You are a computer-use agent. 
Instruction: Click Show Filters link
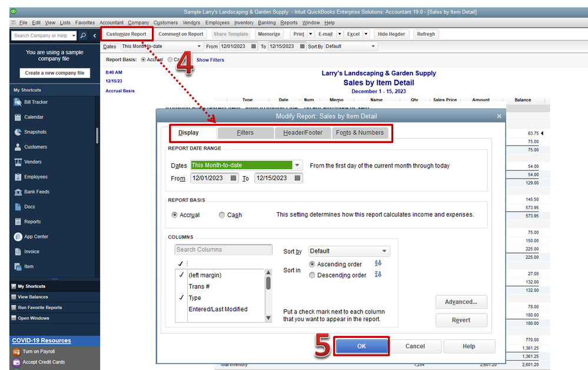pyautogui.click(x=210, y=60)
